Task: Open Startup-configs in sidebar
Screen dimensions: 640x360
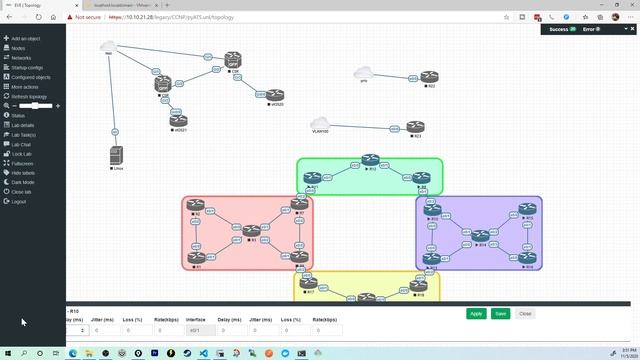Action: point(24,67)
